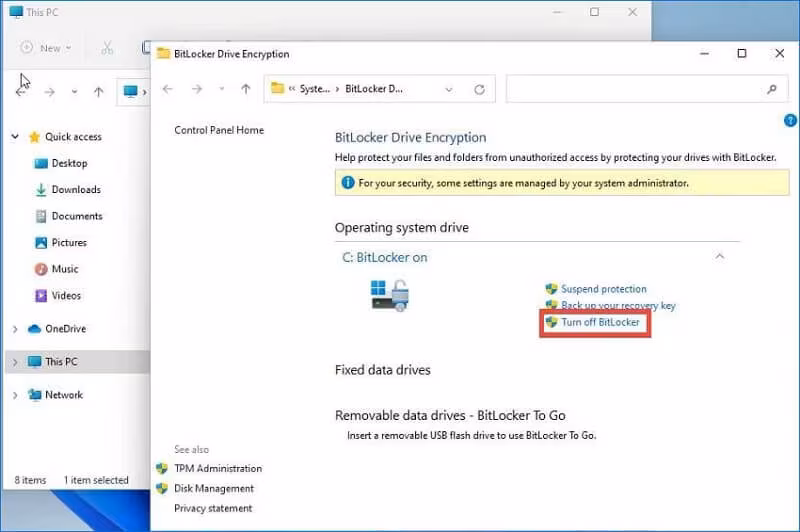Click the shield icon beside Suspend protection

coord(551,289)
